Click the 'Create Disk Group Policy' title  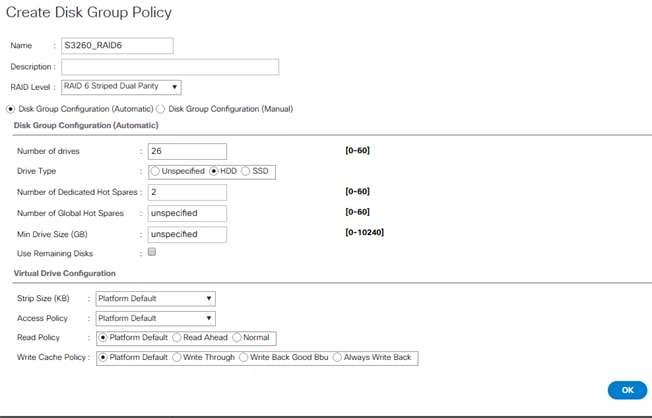tap(89, 12)
